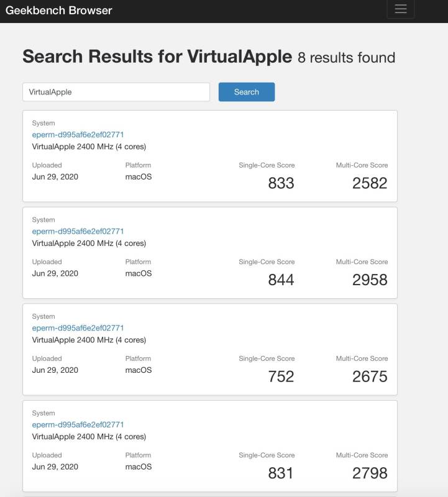Select the 833 single-core score value

[281, 183]
